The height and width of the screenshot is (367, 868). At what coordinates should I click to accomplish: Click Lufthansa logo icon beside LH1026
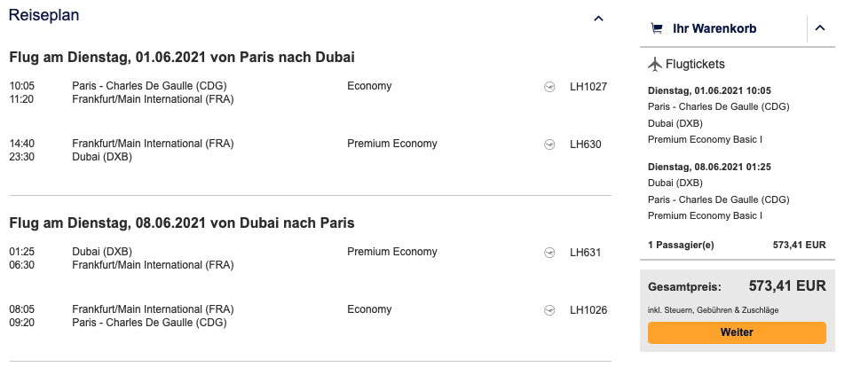pyautogui.click(x=549, y=310)
